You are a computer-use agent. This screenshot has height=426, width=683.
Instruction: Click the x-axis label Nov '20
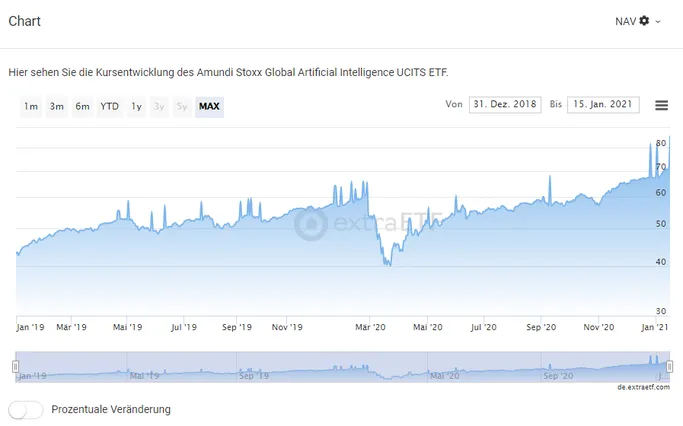[598, 327]
